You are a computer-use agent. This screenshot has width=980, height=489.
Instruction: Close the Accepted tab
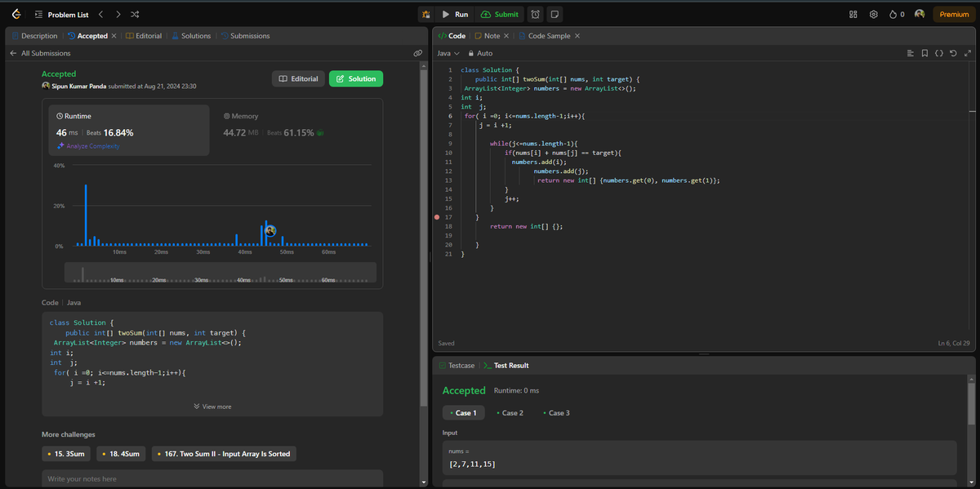114,36
